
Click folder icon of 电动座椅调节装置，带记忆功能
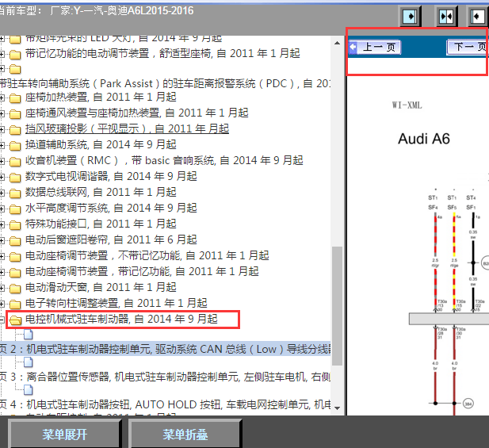(15, 272)
